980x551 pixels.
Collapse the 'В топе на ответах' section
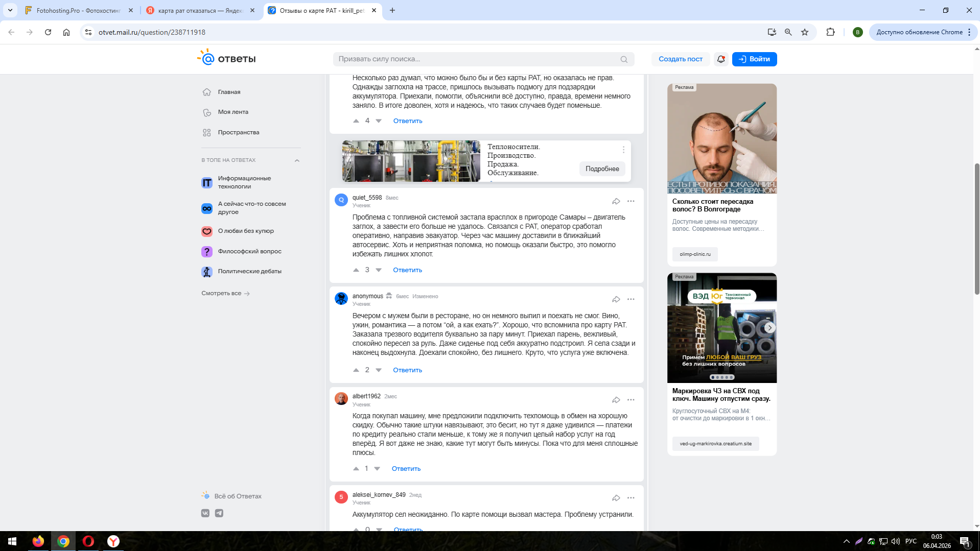click(297, 160)
